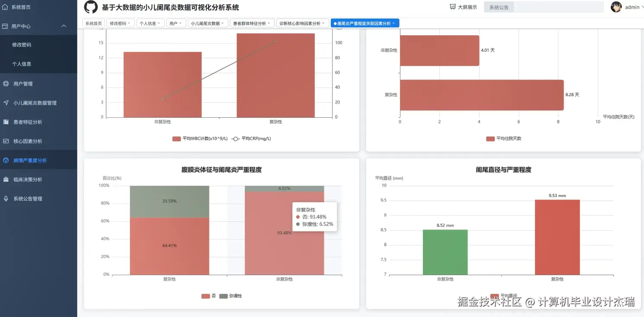
Task: Click the 大屏展示 screen icon
Action: tap(453, 7)
